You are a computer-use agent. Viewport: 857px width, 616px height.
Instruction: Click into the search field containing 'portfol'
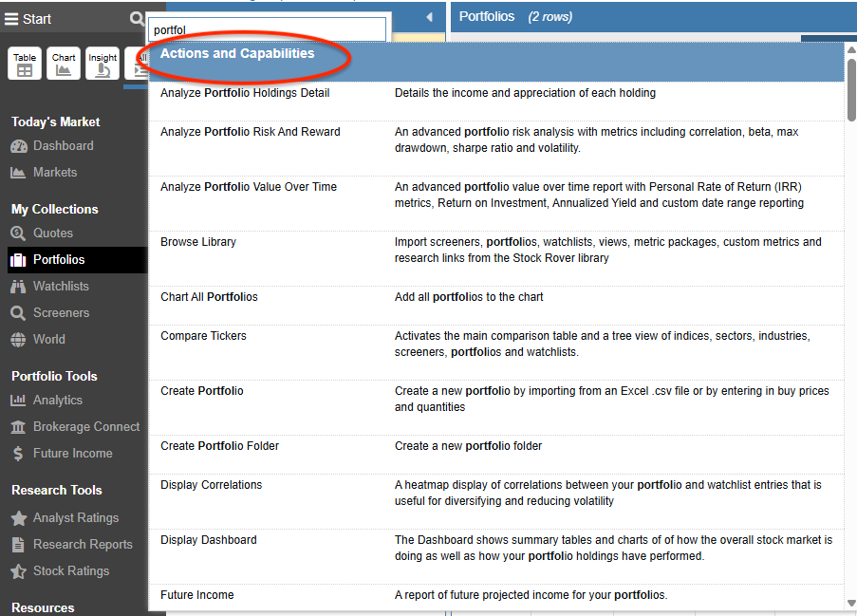(x=267, y=29)
